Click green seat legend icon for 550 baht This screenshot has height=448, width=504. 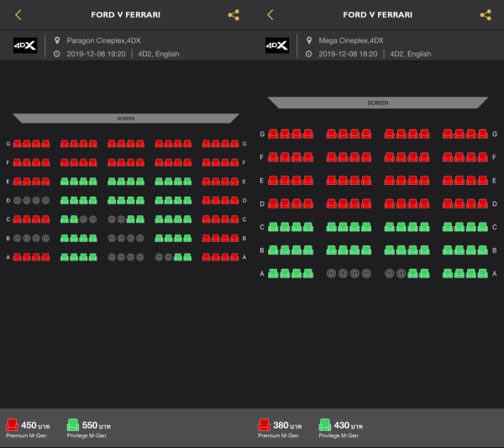tap(73, 424)
